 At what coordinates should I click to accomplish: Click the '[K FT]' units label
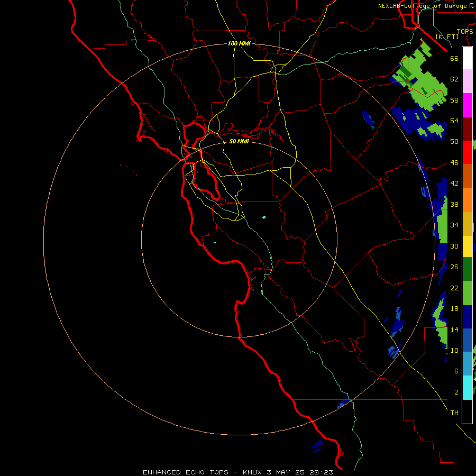pos(447,37)
